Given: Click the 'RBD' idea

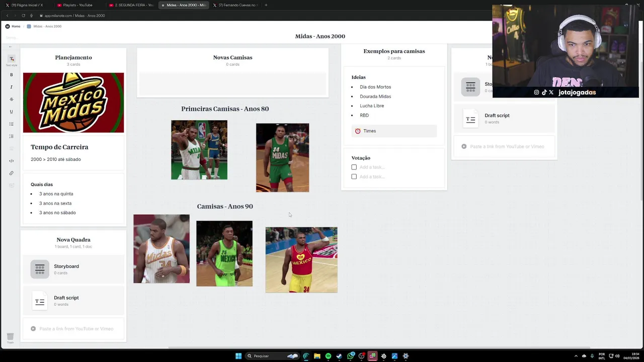Looking at the screenshot, I should tap(364, 115).
